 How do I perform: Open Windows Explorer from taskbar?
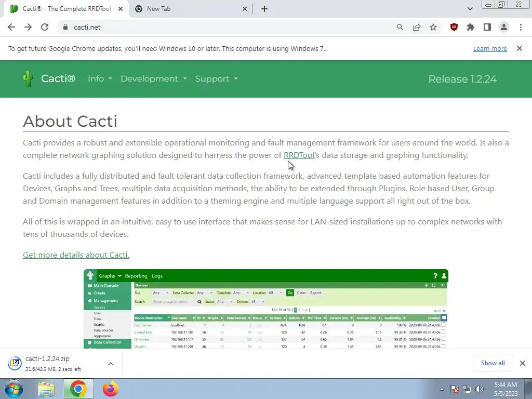[46, 389]
